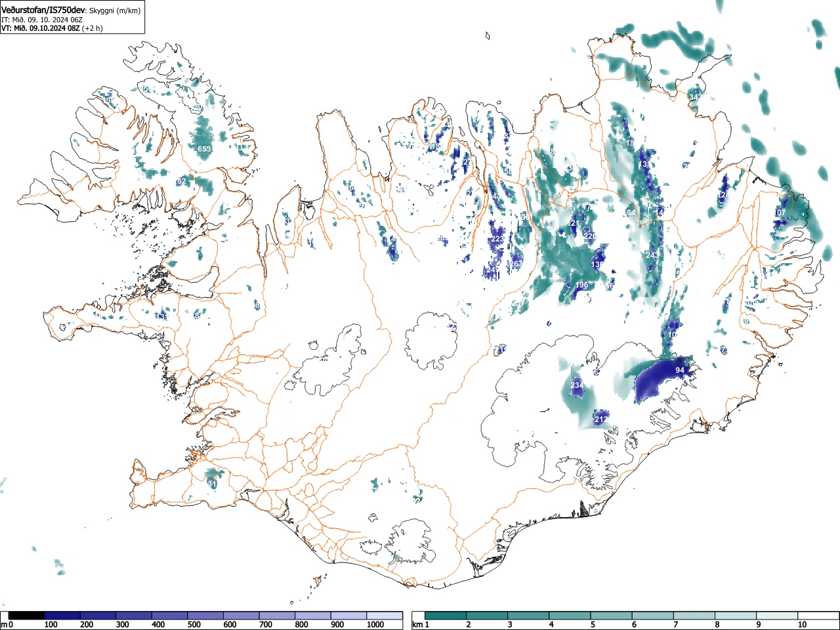Screen dimensions: 840x630
Task: Click the km unit label on the legend
Action: tap(417, 625)
